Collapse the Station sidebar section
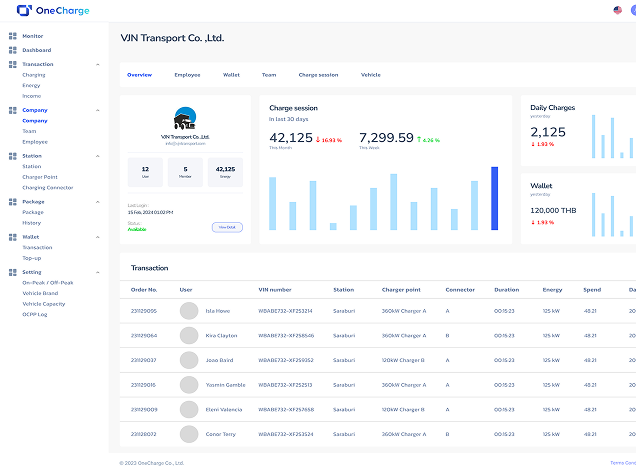 tap(98, 156)
